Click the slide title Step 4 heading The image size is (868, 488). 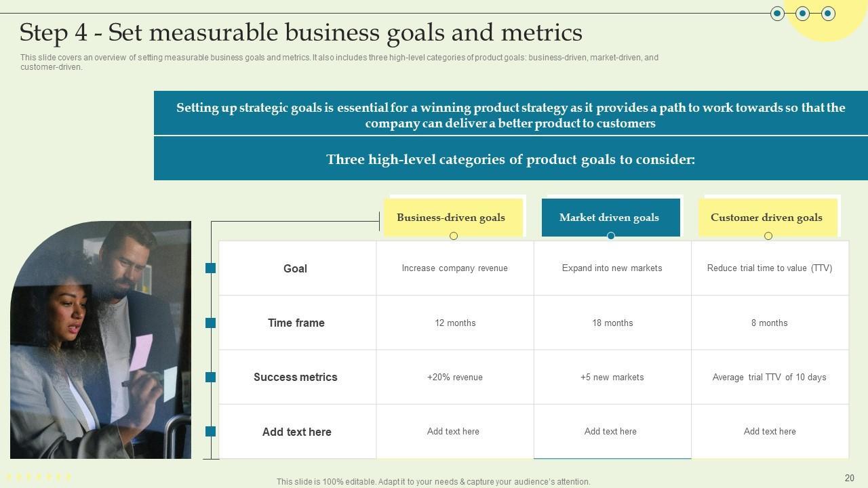(301, 33)
